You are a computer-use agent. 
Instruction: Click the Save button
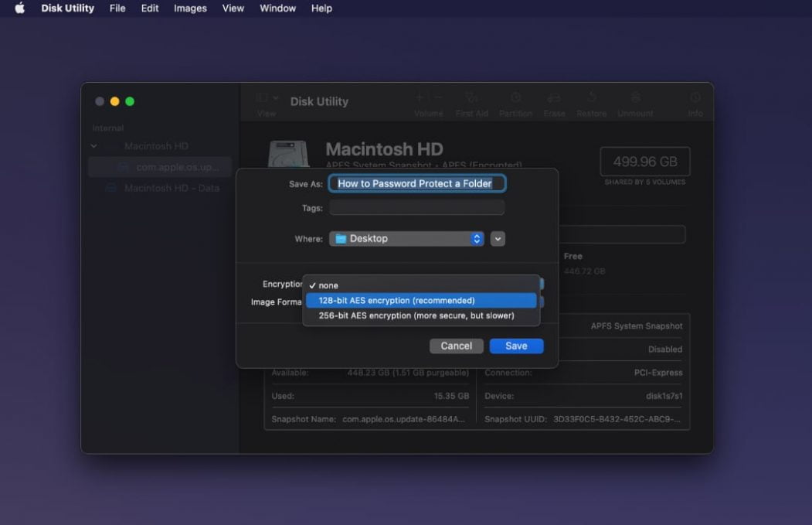click(516, 346)
